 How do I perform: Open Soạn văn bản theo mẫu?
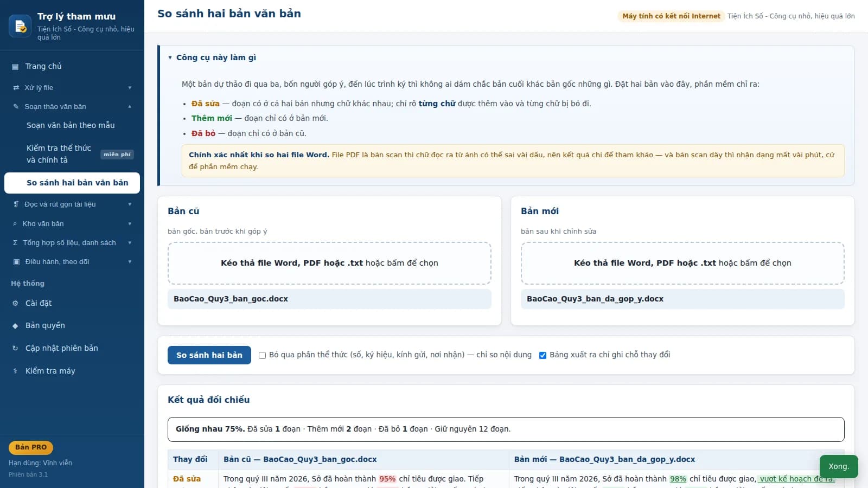click(72, 125)
